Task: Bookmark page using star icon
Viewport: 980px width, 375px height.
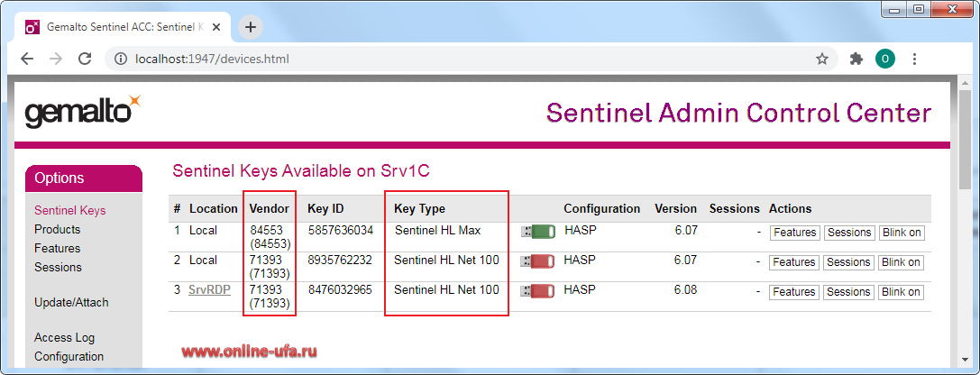Action: (x=822, y=59)
